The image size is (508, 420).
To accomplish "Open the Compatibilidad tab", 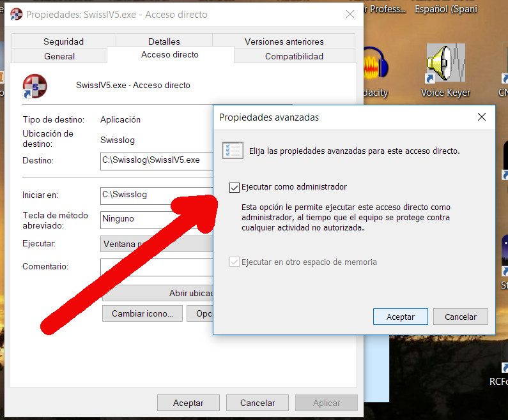I will tap(294, 56).
